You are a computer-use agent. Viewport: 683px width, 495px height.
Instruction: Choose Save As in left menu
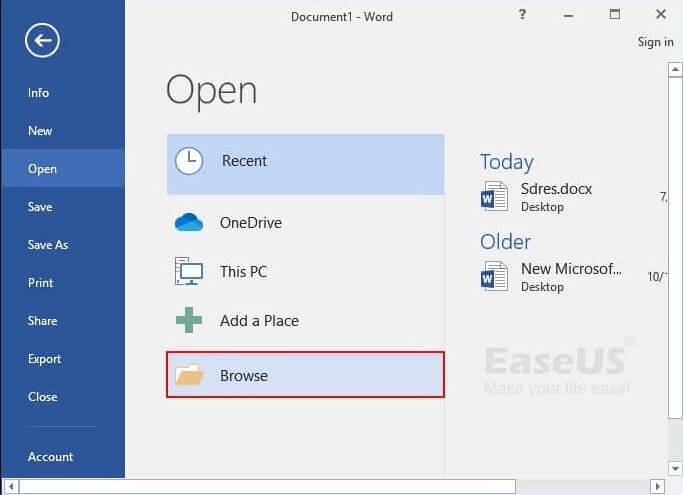48,245
